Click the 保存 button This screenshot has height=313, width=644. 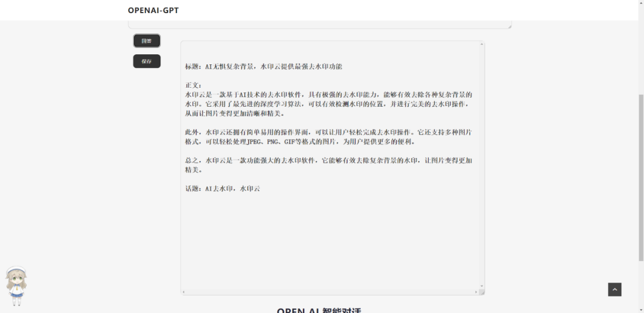click(147, 61)
